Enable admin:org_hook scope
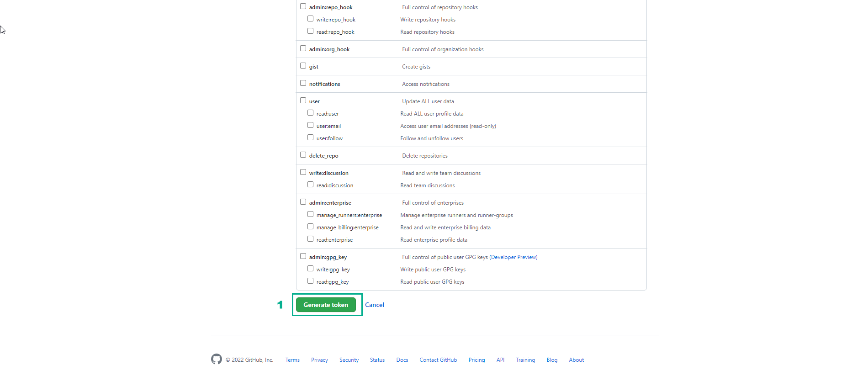Screen dimensions: 868x386 click(x=303, y=48)
